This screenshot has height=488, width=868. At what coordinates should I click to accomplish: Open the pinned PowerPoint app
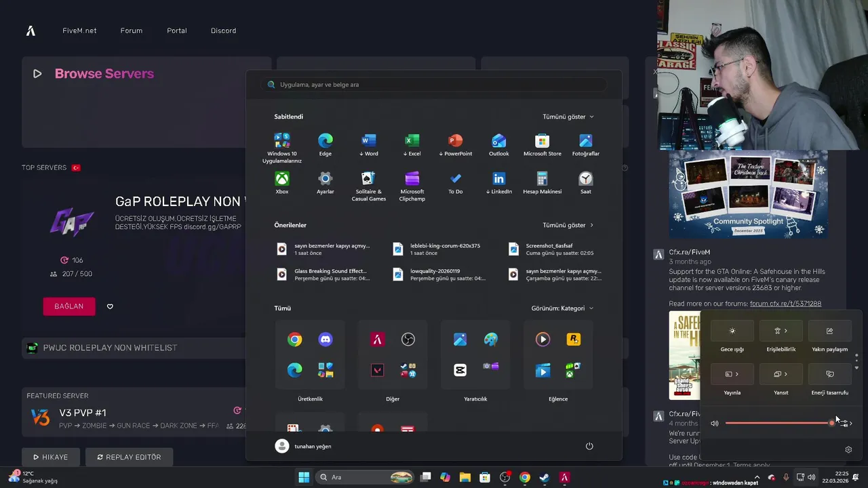click(x=456, y=145)
